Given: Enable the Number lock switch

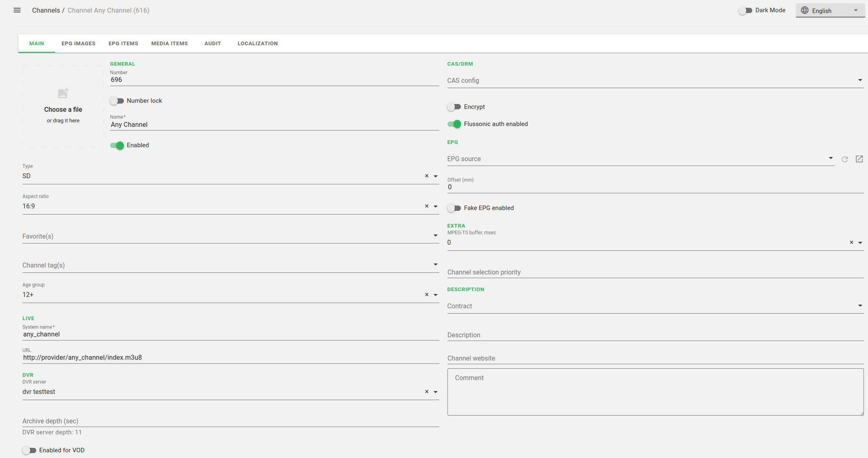Looking at the screenshot, I should click(x=117, y=101).
